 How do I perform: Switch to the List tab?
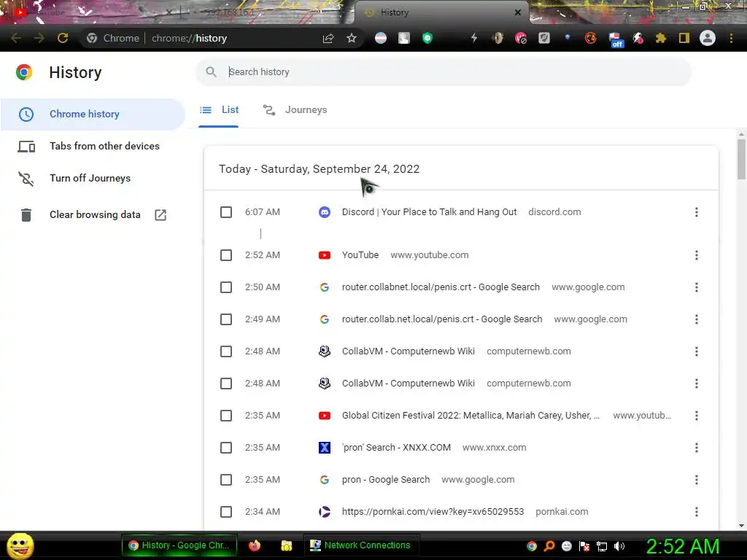coord(219,110)
